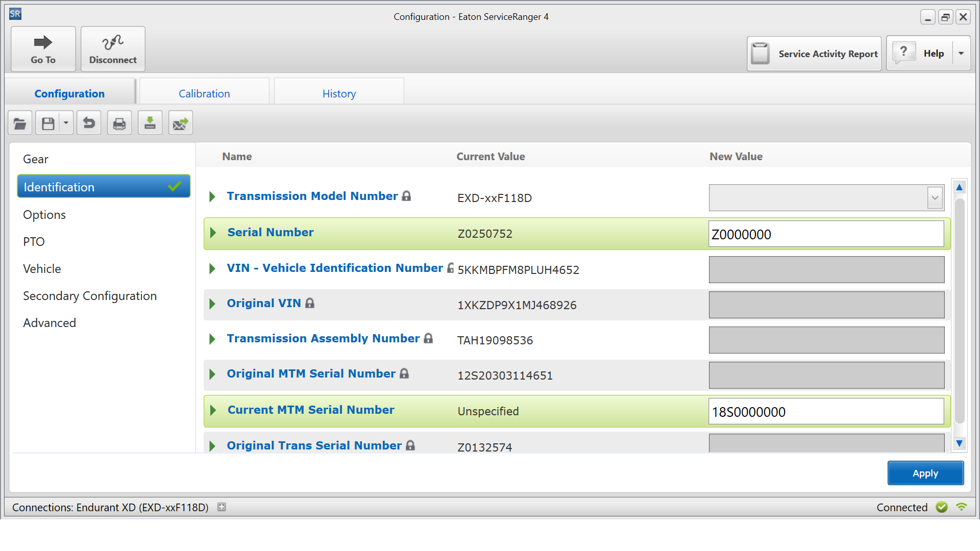Click the Disconnect button
980x551 pixels.
[x=113, y=49]
